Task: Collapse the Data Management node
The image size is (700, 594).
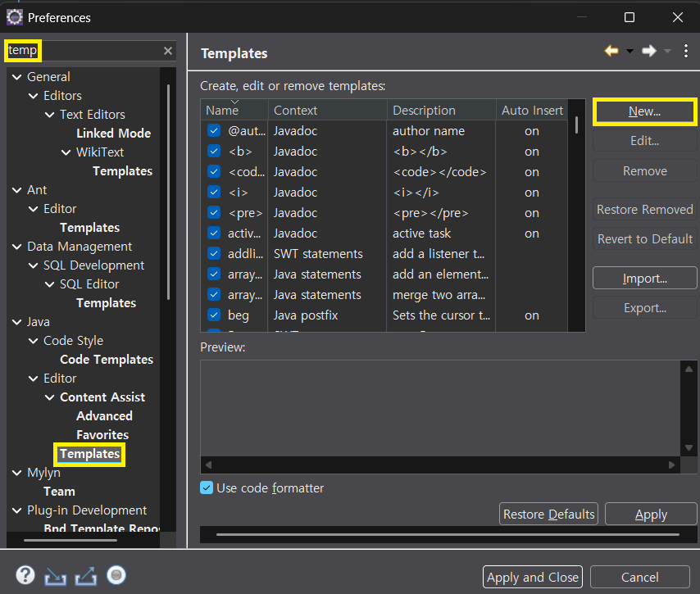Action: click(17, 247)
